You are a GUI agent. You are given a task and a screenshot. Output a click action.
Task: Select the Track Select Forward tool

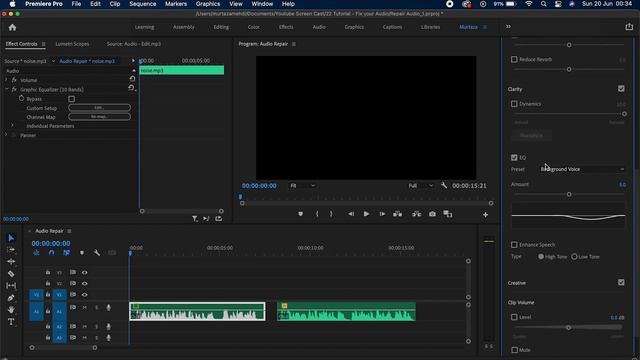pyautogui.click(x=11, y=249)
